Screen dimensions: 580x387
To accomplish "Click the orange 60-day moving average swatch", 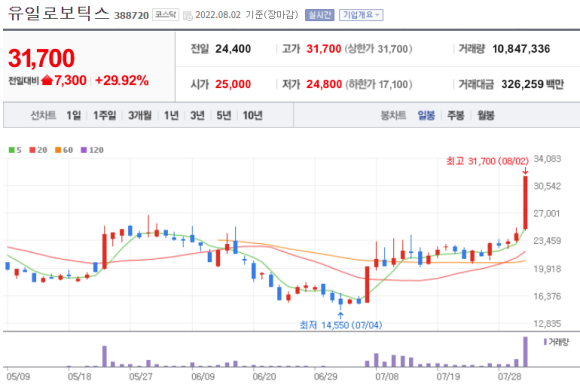I will click(x=58, y=150).
